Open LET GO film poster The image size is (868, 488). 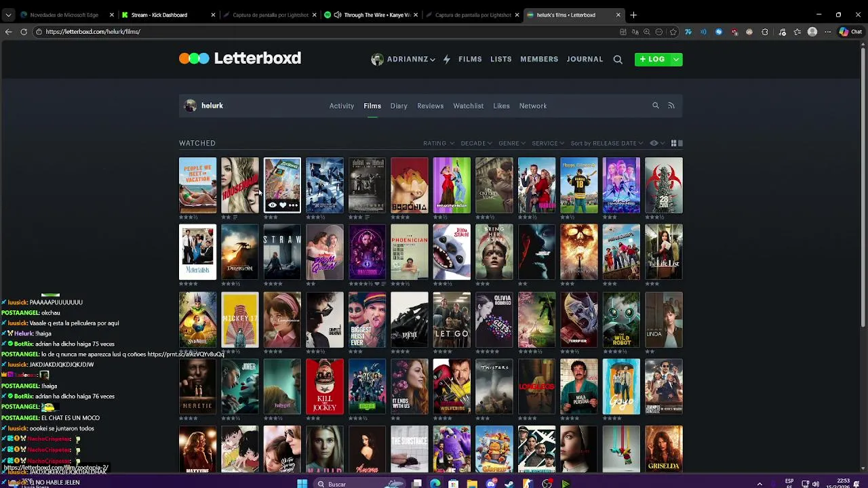452,319
